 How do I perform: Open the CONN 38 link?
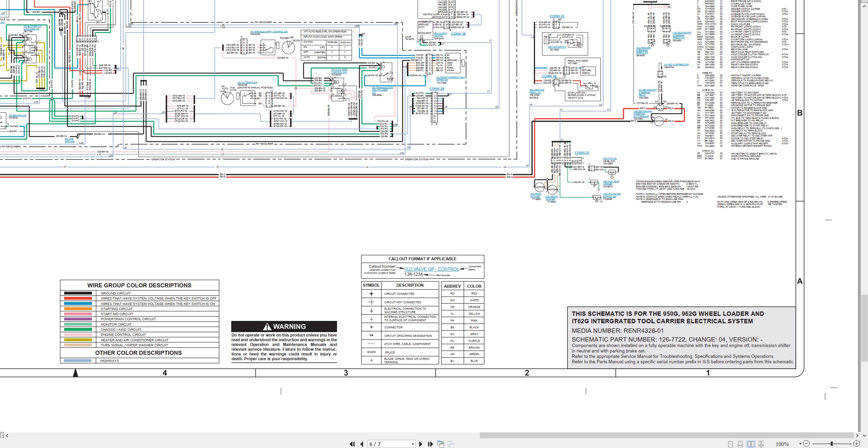point(458,34)
